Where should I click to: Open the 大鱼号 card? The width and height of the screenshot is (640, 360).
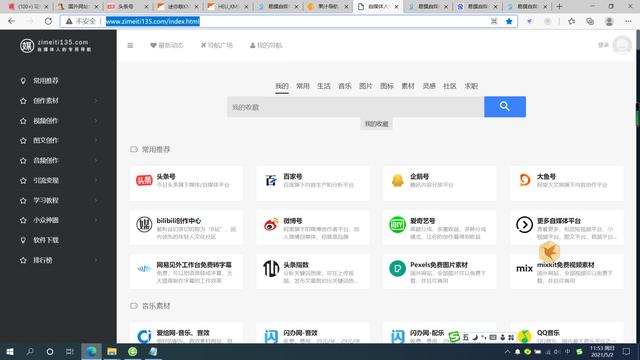[567, 183]
